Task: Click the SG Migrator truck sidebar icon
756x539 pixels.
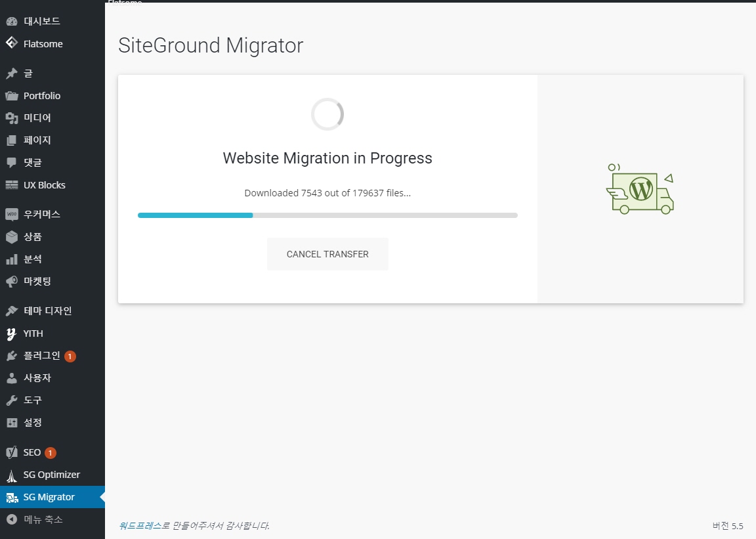Action: pos(12,498)
